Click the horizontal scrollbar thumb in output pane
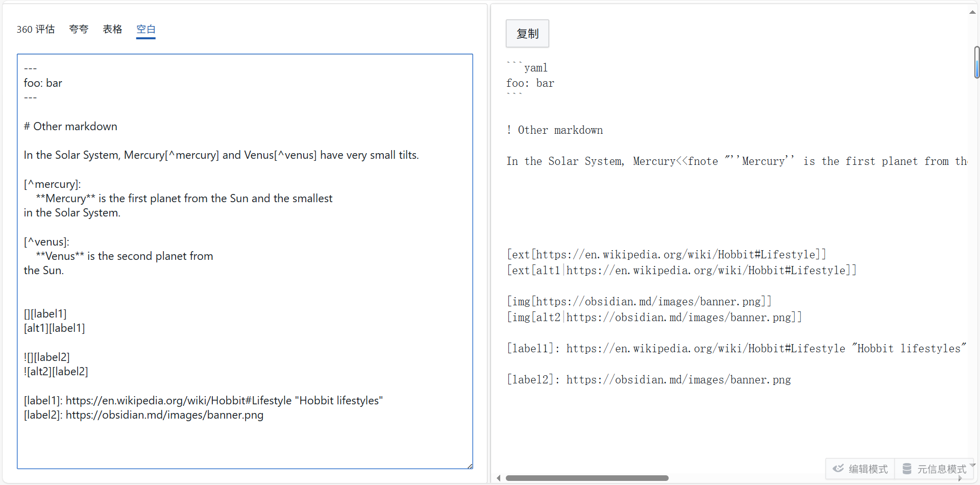The image size is (980, 485). [x=587, y=478]
